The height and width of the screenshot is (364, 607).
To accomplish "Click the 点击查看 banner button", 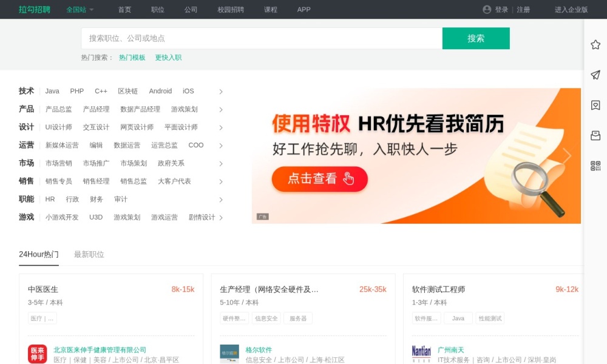I will coord(320,179).
